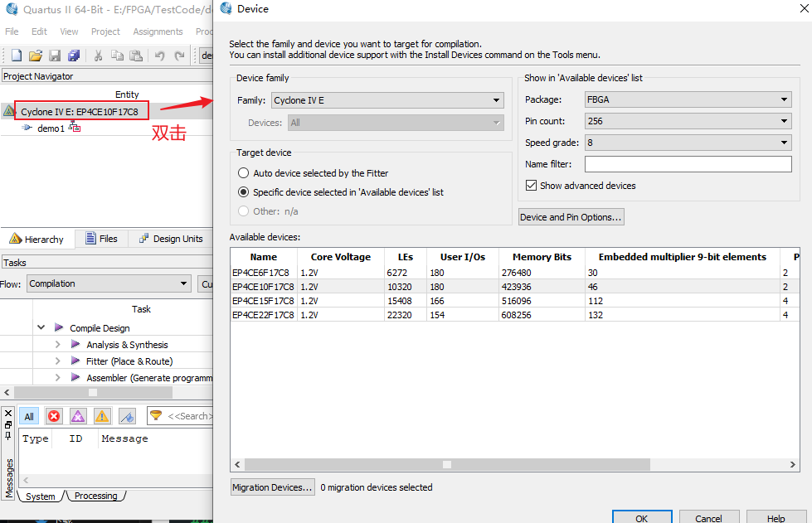Open the Speed grade dropdown showing 8

(688, 143)
